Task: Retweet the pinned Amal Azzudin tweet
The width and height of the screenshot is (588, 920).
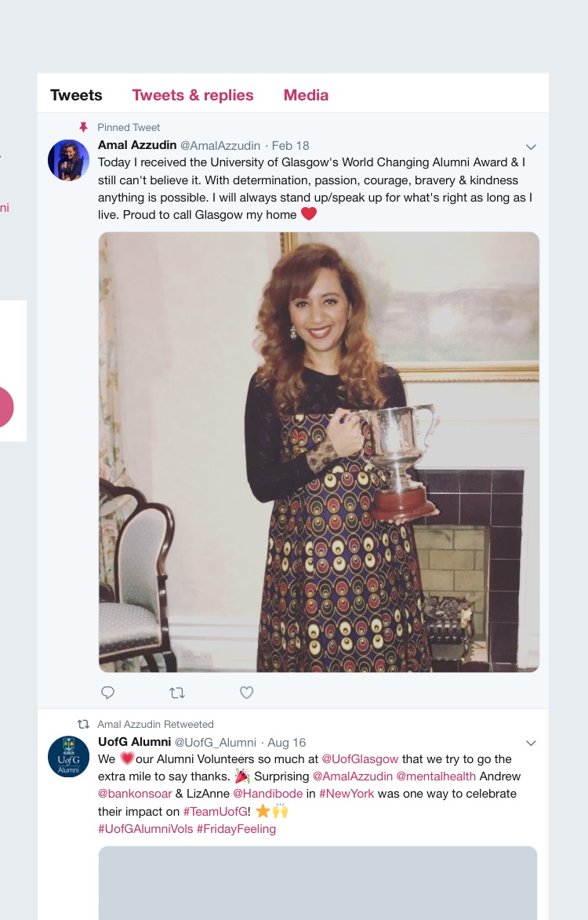Action: 177,693
